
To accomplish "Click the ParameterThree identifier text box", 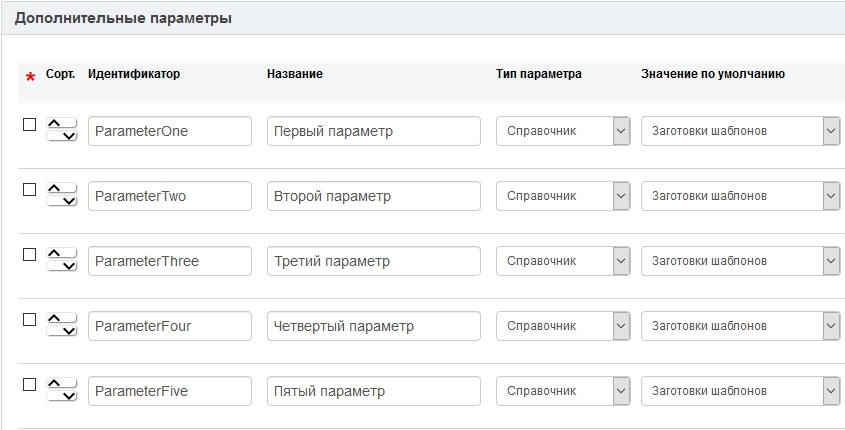I will pyautogui.click(x=169, y=261).
